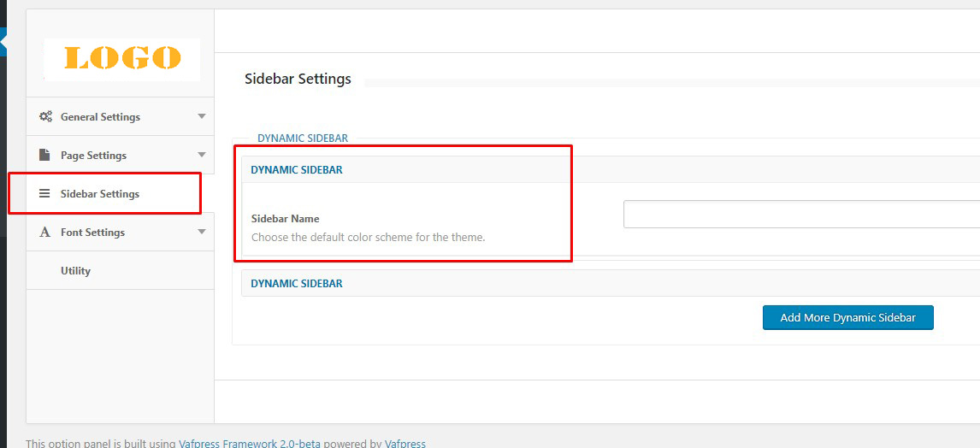Expand the Font Settings dropdown arrow
Screen dimensions: 980x448
[202, 232]
